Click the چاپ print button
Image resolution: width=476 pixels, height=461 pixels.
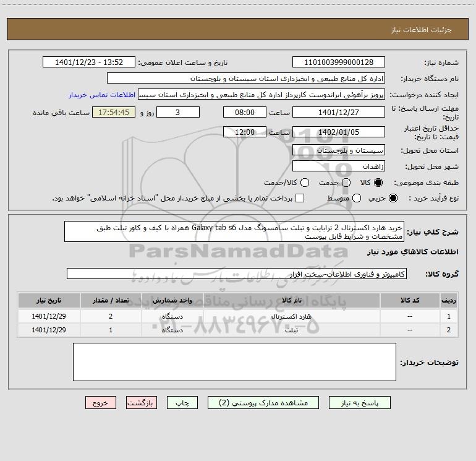(x=182, y=403)
